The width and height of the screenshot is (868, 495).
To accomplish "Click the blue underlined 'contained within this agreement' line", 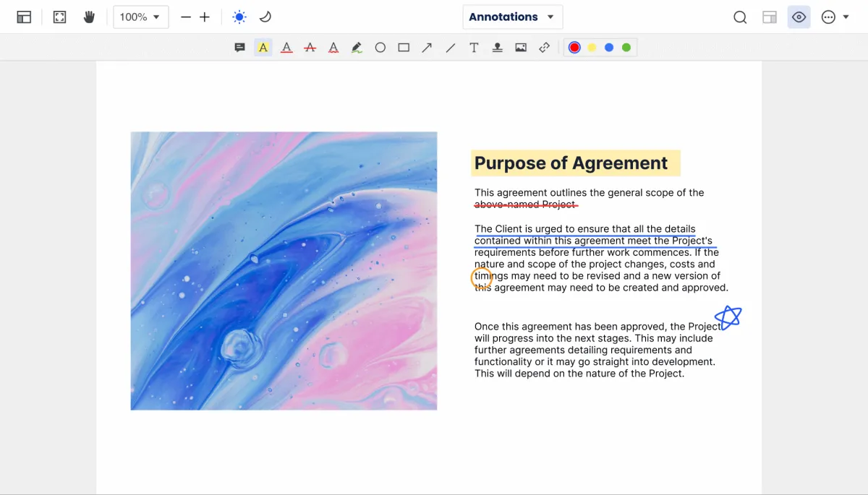I will [594, 241].
